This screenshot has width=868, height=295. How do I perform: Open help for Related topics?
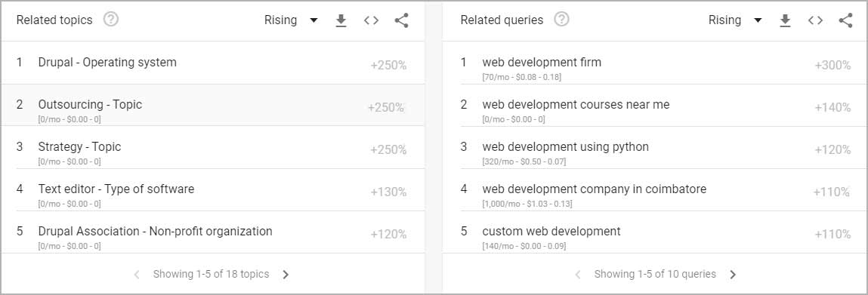coord(111,20)
